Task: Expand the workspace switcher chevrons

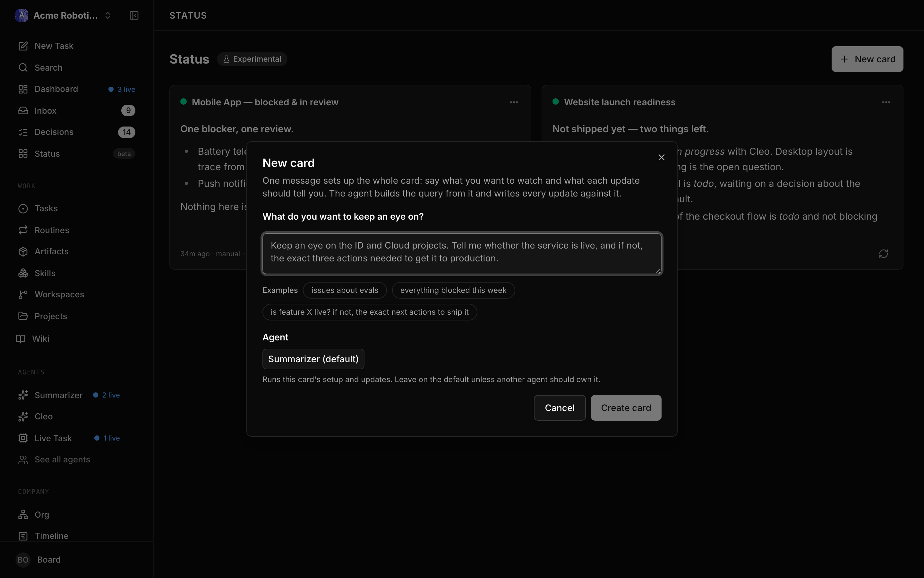Action: tap(108, 15)
